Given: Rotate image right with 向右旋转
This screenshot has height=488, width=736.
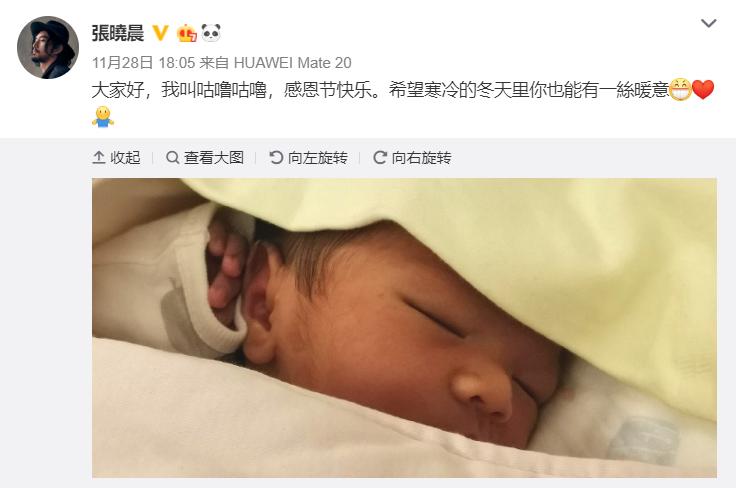Looking at the screenshot, I should (412, 158).
